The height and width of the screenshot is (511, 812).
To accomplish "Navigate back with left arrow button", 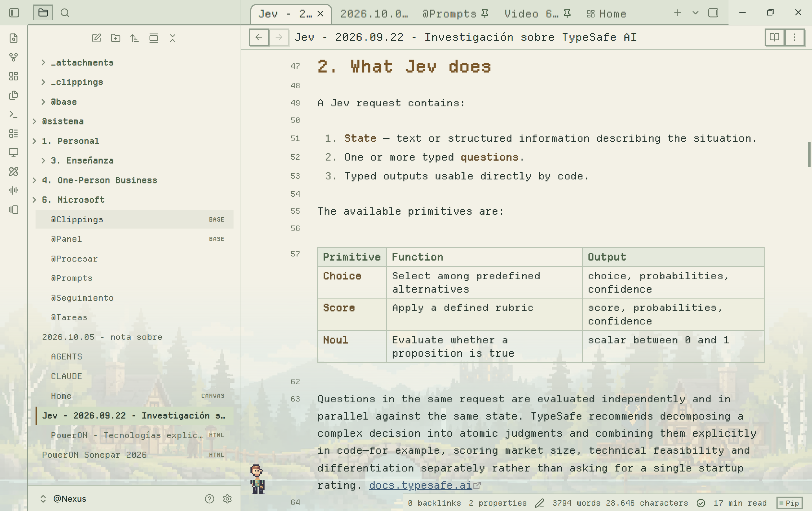I will (259, 37).
